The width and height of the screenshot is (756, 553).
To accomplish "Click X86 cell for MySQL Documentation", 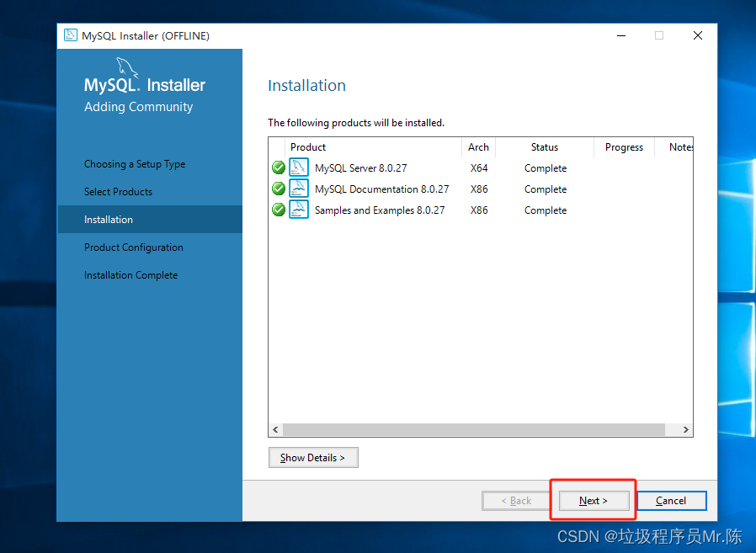I will tap(479, 189).
